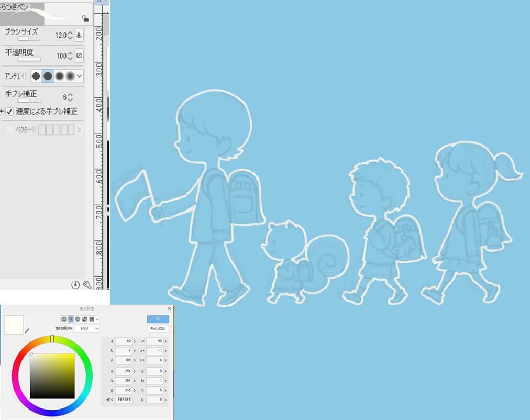The width and height of the screenshot is (530, 420).
Task: Click opacity dynamics settings icon
Action: click(79, 56)
